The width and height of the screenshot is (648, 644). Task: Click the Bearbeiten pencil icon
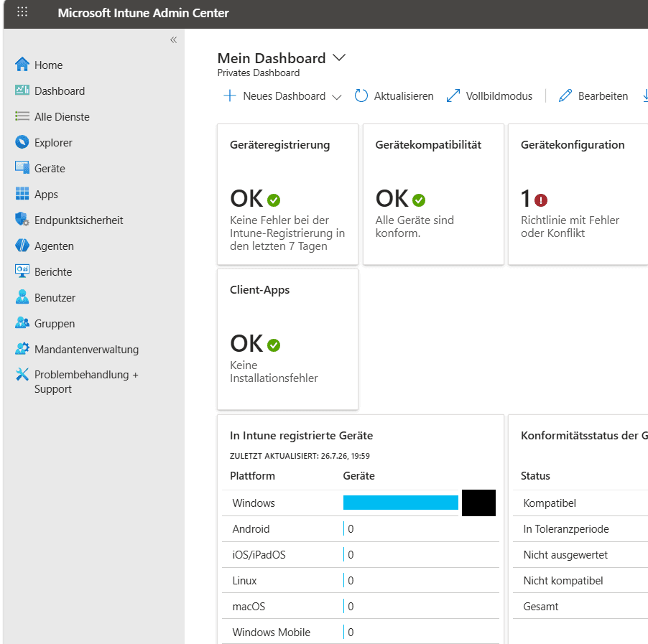click(565, 95)
